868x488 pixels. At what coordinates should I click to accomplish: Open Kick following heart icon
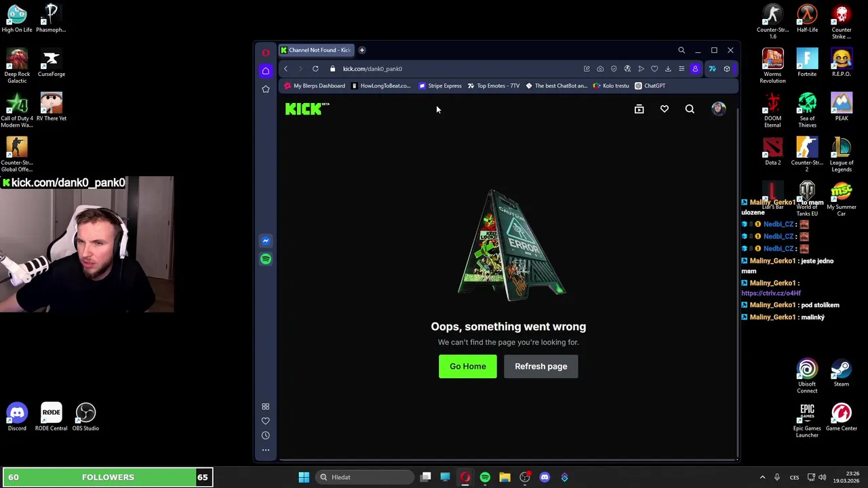click(x=665, y=109)
